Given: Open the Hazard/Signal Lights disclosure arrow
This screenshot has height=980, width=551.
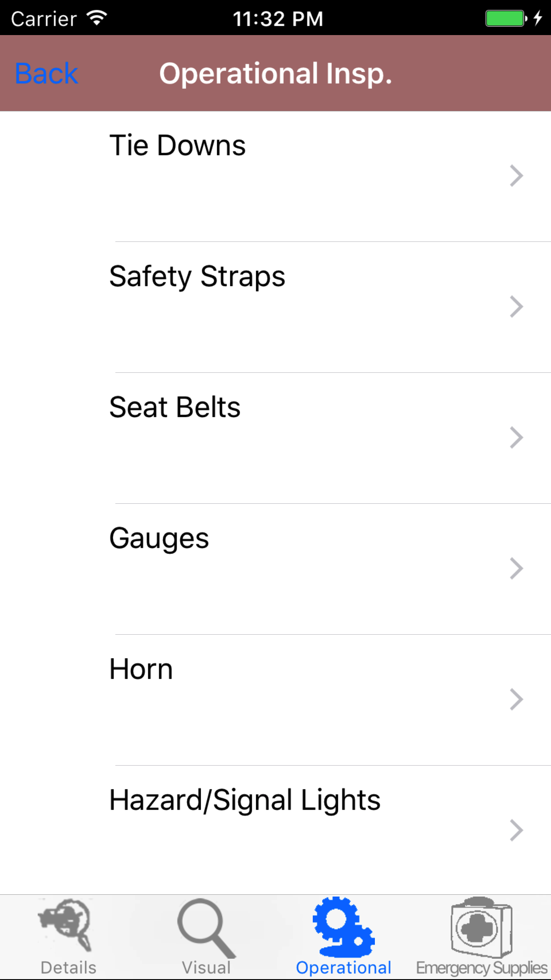Looking at the screenshot, I should pos(516,830).
